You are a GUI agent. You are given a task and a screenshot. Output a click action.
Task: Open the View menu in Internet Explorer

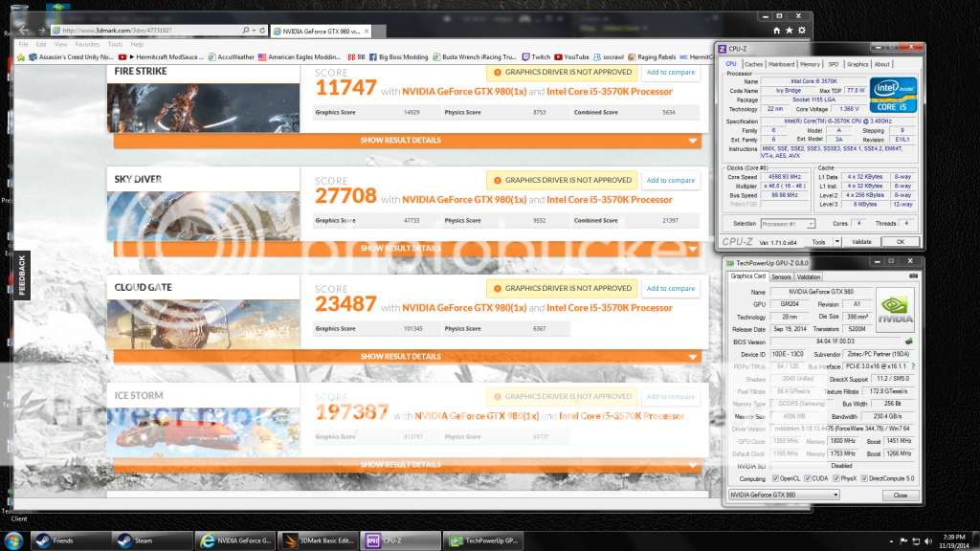(x=60, y=44)
